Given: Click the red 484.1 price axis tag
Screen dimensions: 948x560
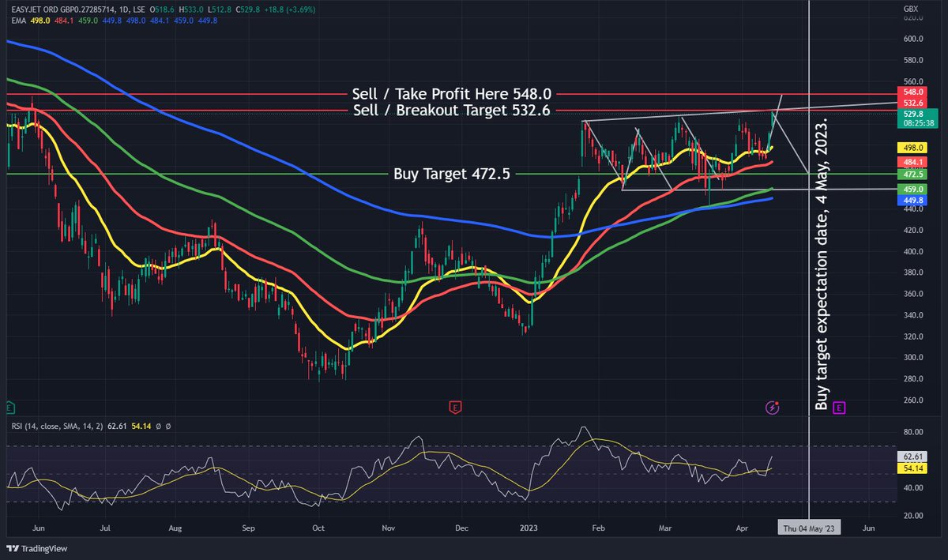Looking at the screenshot, I should [x=913, y=162].
